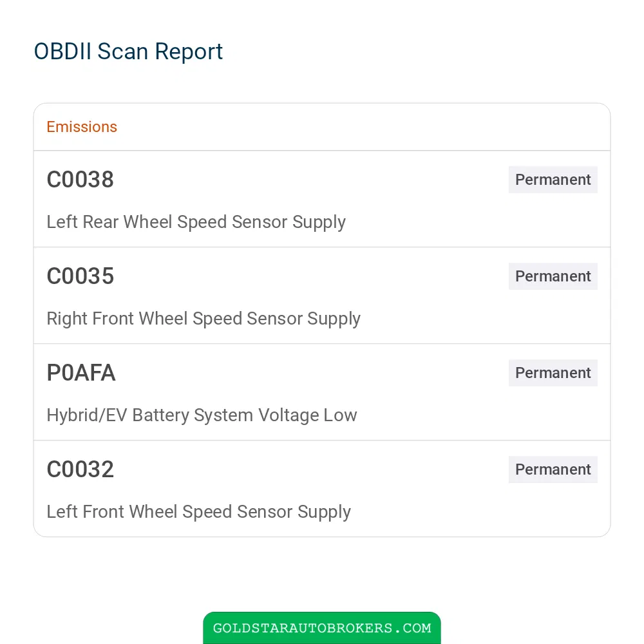This screenshot has height=644, width=644.
Task: Select Right Front Wheel Speed Sensor Supply text
Action: [204, 319]
